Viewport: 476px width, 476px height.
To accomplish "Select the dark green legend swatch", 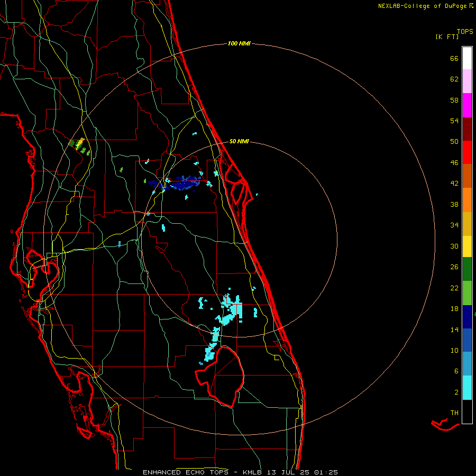I will tap(467, 269).
